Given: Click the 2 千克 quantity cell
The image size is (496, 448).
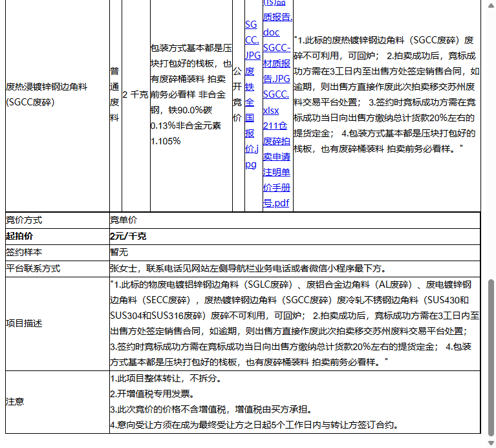Looking at the screenshot, I should click(x=136, y=94).
